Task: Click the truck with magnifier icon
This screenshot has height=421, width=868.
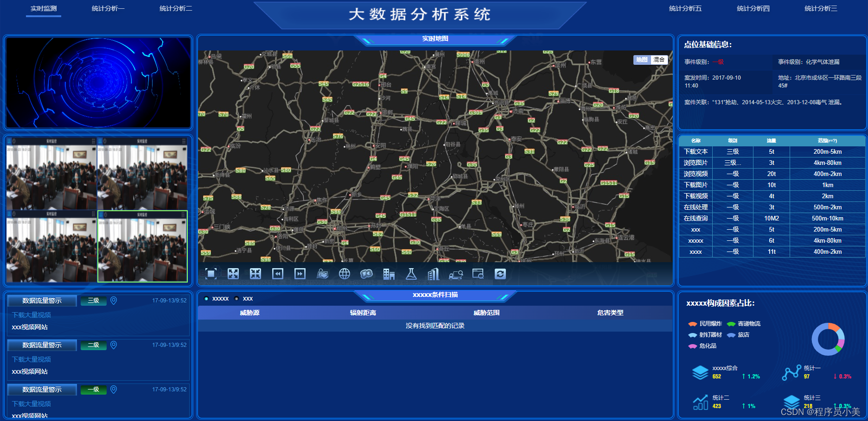Action: (456, 275)
